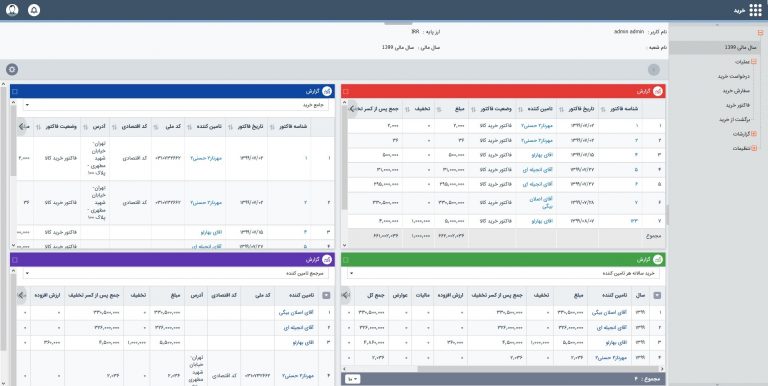Screen dimensions: 768x386
Task: Collapse the root tree node in sidebar
Action: (x=760, y=33)
